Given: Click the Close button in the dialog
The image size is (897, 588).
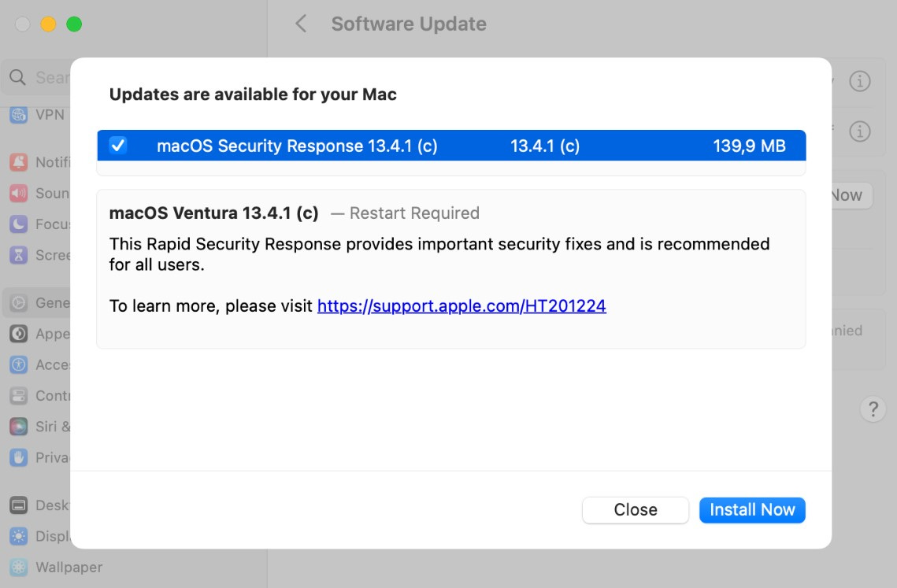Looking at the screenshot, I should (x=635, y=509).
